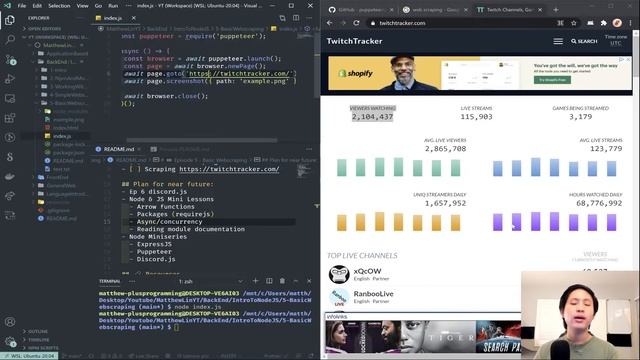Open Manage gear in activity bar
The image size is (640, 360).
[10, 341]
